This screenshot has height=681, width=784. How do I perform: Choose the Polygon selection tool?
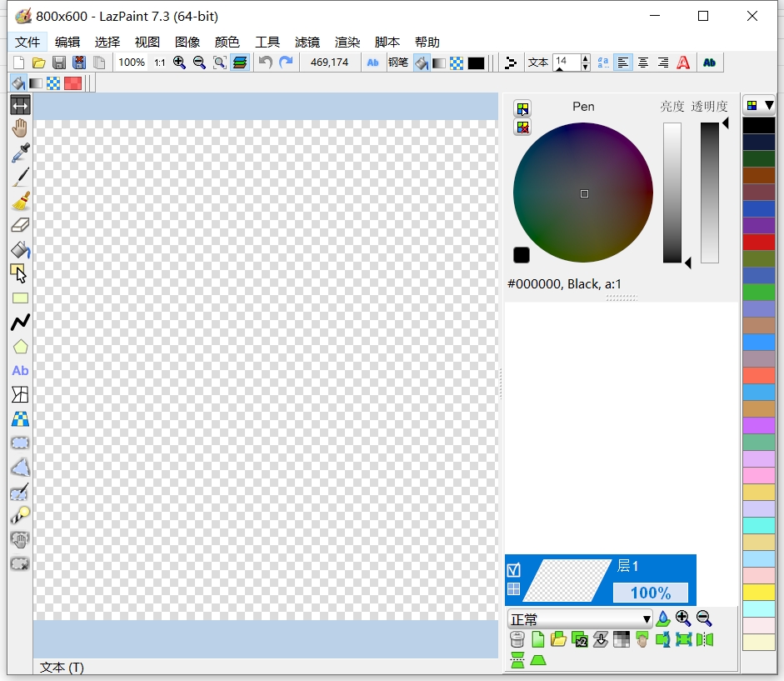(x=20, y=468)
